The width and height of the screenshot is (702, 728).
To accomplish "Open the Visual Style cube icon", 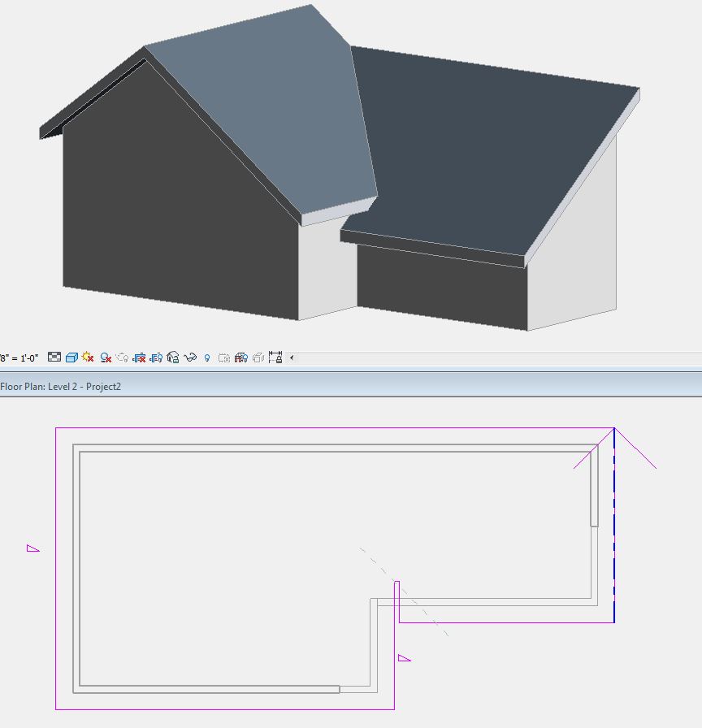I will click(x=71, y=357).
